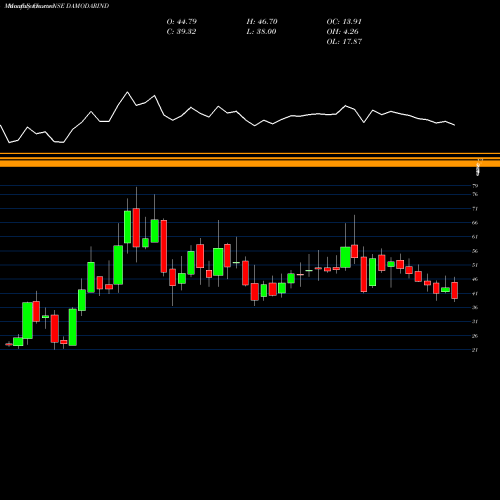The width and height of the screenshot is (500, 500).
Task: Click the close price value C: 39.32
Action: tap(181, 32)
